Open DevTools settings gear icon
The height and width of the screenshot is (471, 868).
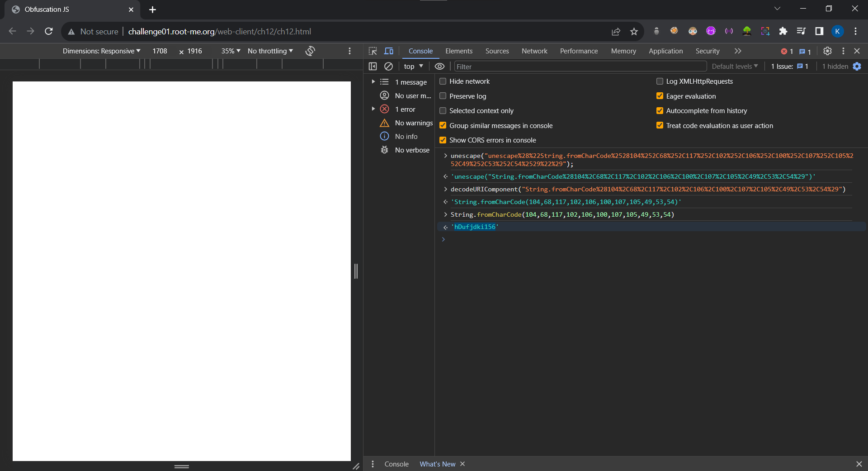tap(827, 51)
